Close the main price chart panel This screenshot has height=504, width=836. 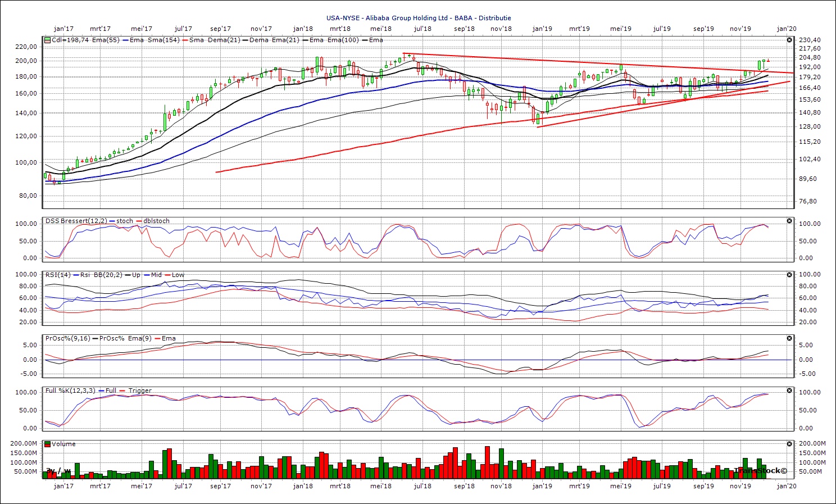(789, 40)
